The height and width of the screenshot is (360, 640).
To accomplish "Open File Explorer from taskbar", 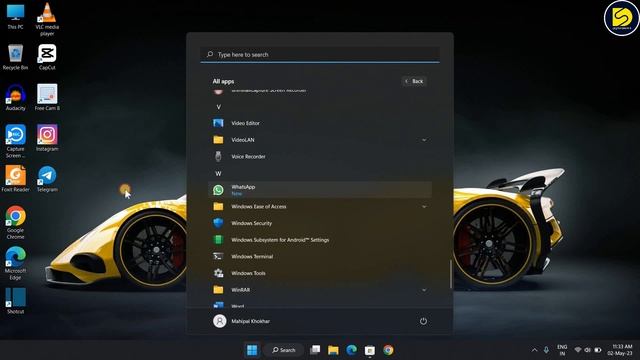I will pos(333,350).
